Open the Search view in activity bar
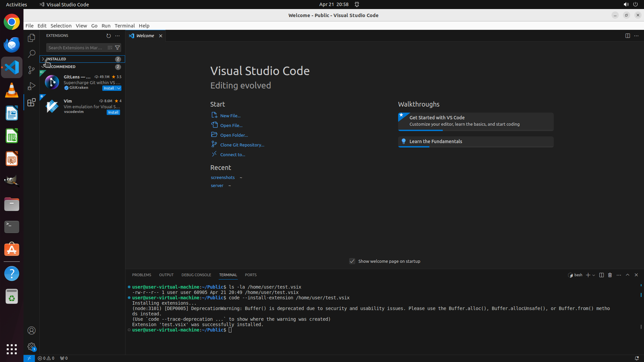 [31, 54]
